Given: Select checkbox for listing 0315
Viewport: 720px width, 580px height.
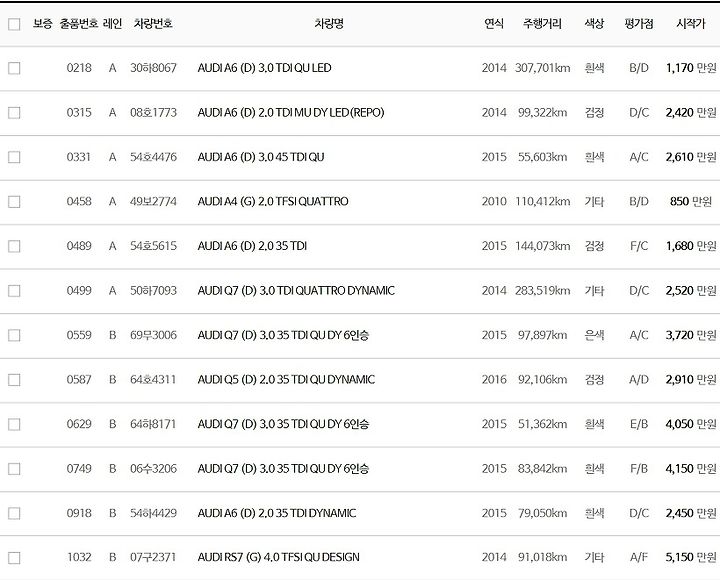Looking at the screenshot, I should (x=14, y=113).
